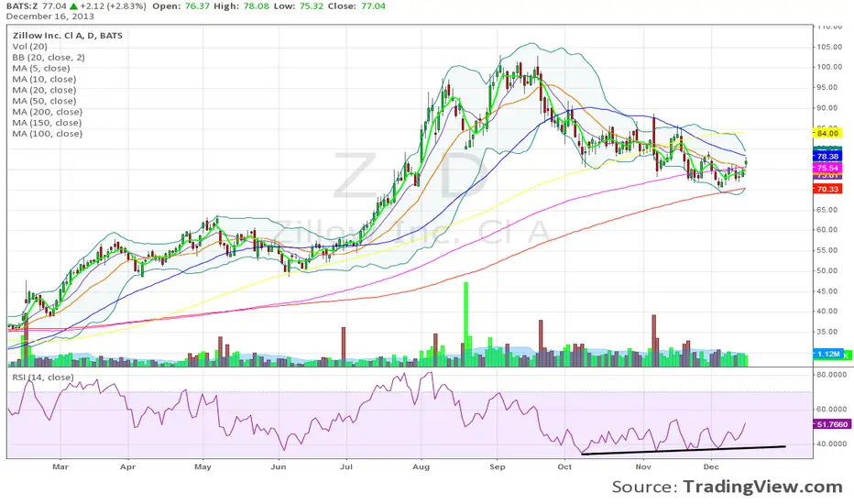Viewport: 854px width, 504px height.
Task: Click the 1.12M volume tag
Action: (827, 354)
